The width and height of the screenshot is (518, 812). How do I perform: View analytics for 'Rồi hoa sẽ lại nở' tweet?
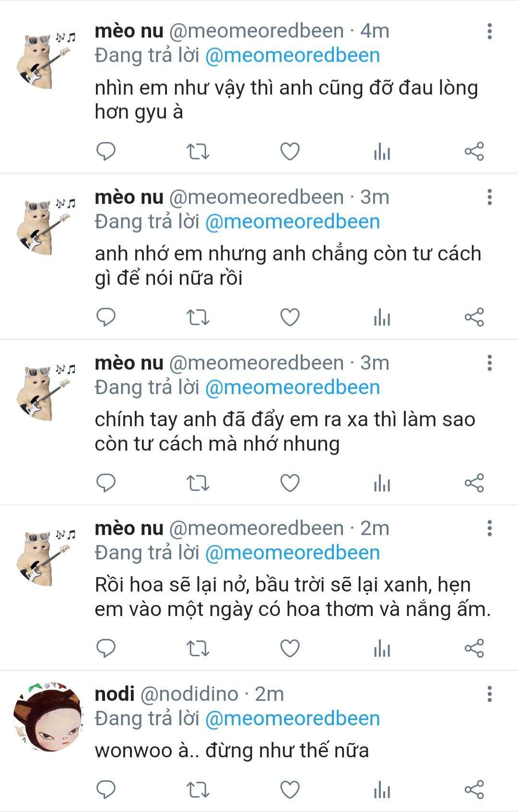(x=382, y=649)
